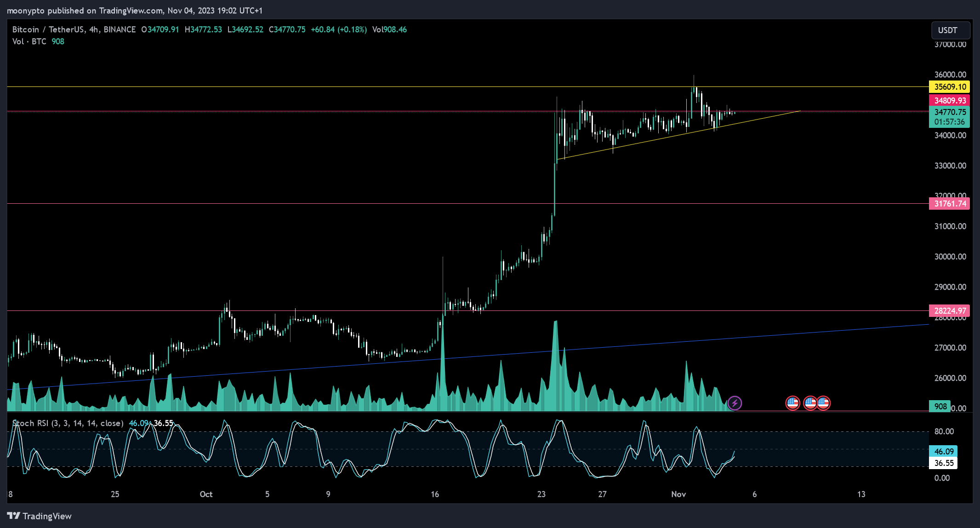Click the countdown timer 01:57:36
The width and height of the screenshot is (980, 528).
(x=949, y=122)
